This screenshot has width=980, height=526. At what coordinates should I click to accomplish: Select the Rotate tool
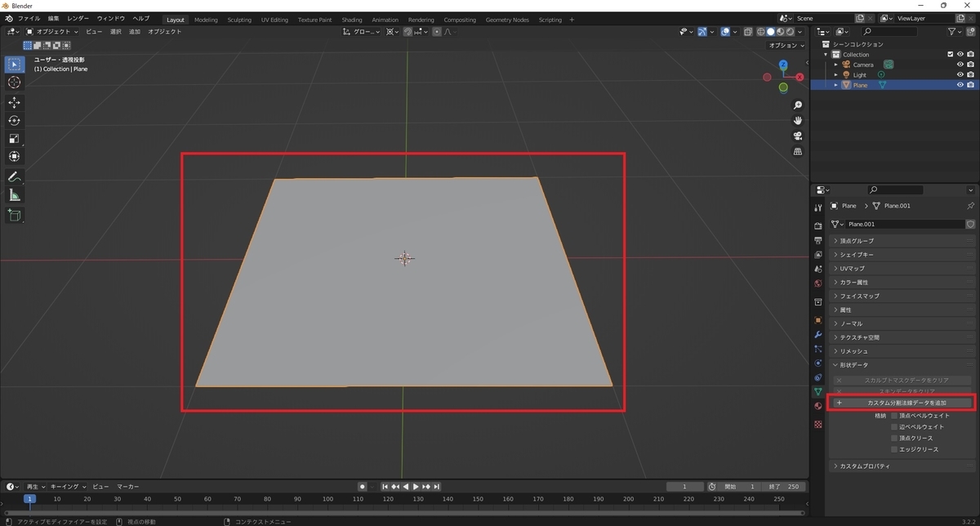coord(15,121)
